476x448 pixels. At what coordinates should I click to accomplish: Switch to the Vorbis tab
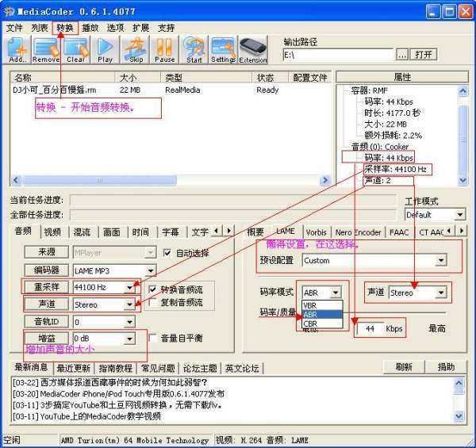(x=316, y=232)
